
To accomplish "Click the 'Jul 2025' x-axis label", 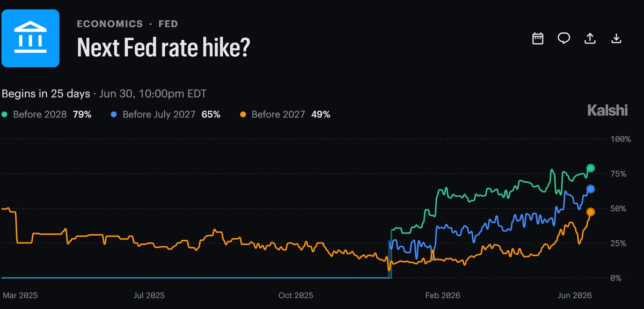I will point(149,295).
